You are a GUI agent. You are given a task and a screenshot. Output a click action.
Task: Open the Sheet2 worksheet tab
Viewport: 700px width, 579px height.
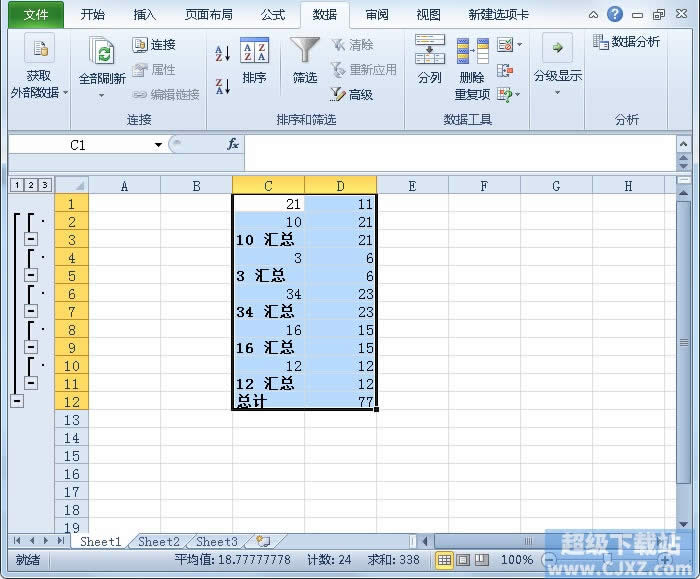point(159,542)
